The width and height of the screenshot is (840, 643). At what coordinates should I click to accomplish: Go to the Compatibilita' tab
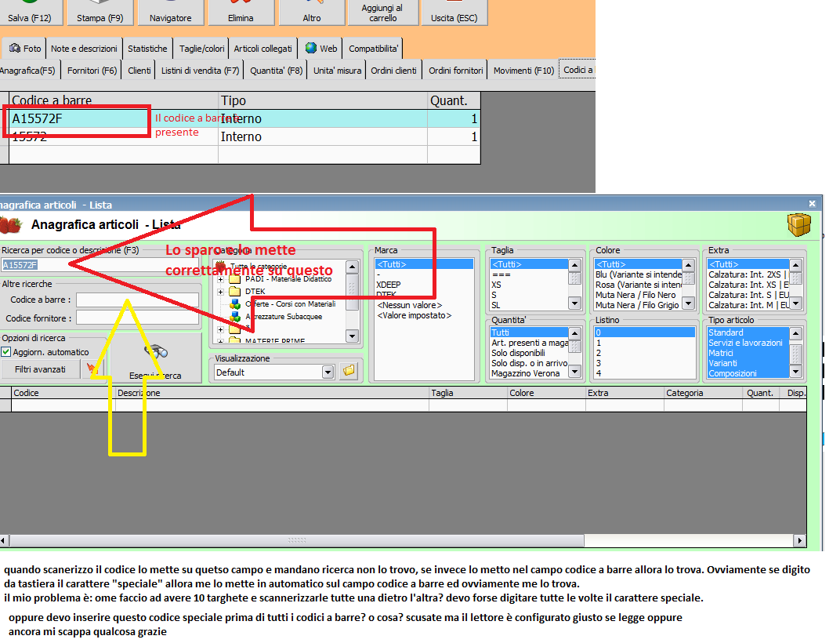click(x=374, y=49)
